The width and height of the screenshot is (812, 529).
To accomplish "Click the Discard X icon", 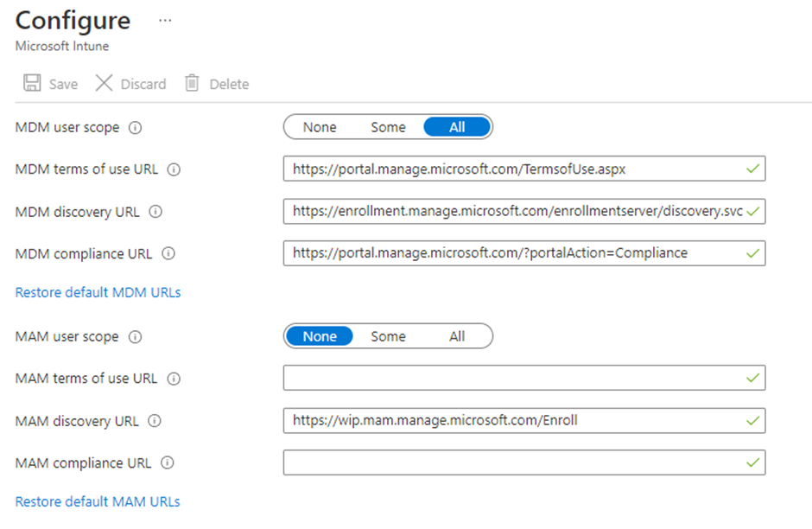I will [x=104, y=83].
